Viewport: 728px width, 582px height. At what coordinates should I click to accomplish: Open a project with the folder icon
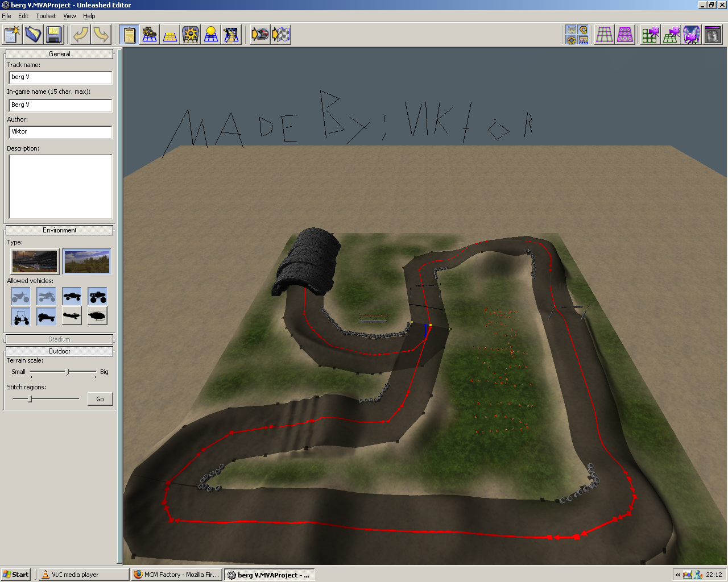click(x=33, y=35)
